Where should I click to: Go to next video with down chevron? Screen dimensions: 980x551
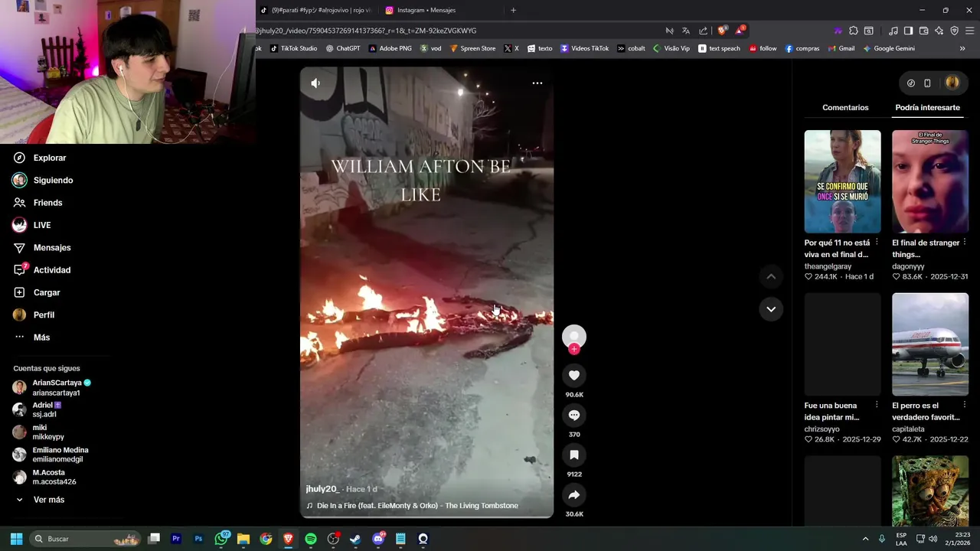(x=771, y=309)
